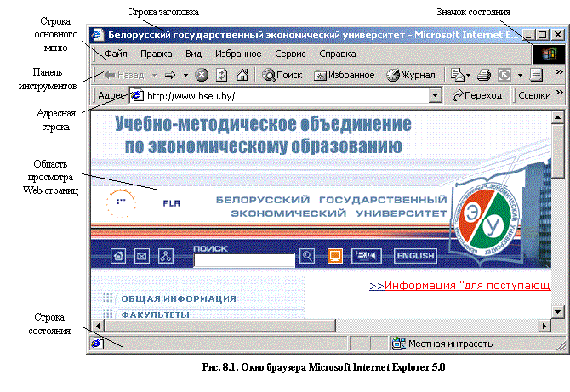
Task: Click the Переход go button
Action: click(477, 95)
